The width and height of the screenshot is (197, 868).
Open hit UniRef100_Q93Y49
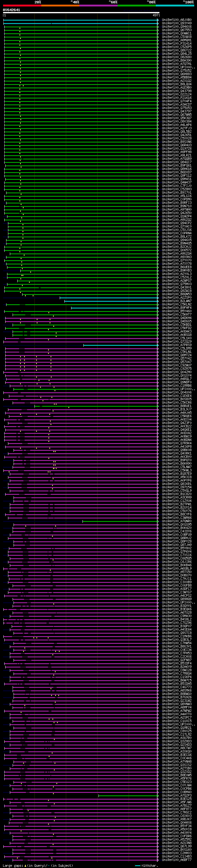click(176, 23)
